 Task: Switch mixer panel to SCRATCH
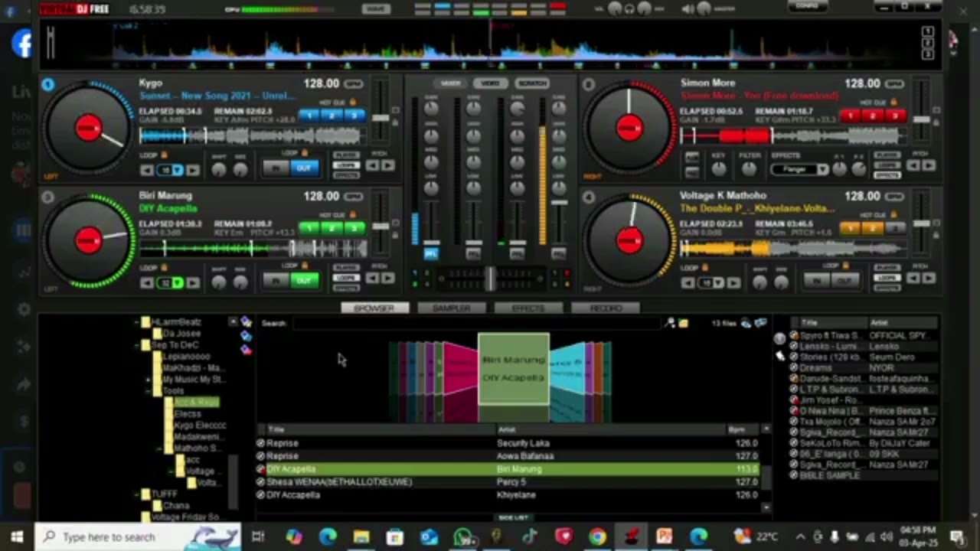[x=532, y=83]
